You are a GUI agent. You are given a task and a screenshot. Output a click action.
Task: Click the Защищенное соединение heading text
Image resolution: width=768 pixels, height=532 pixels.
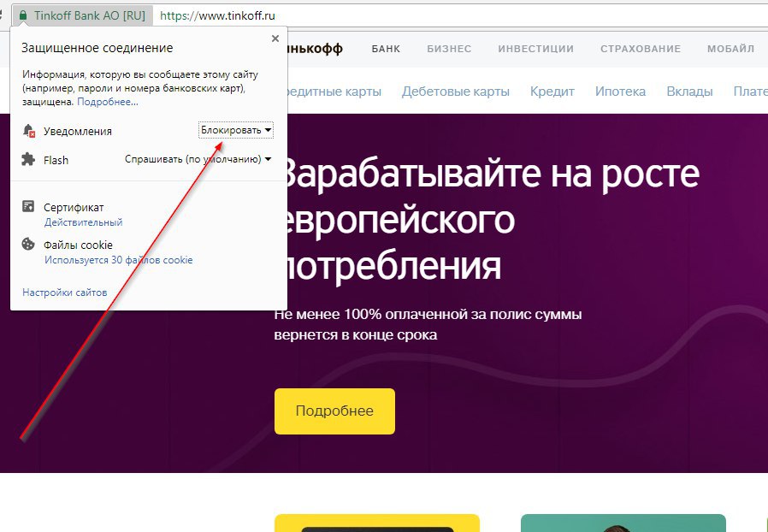coord(97,48)
